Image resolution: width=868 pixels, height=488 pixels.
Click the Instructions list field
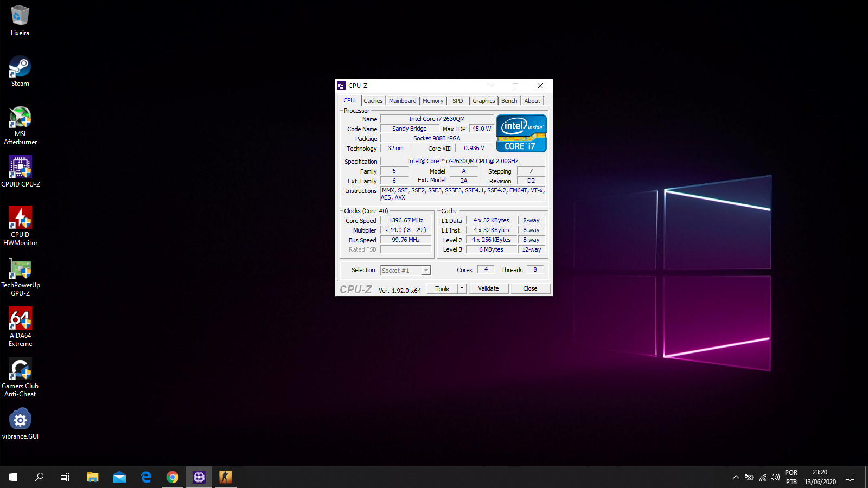click(463, 194)
